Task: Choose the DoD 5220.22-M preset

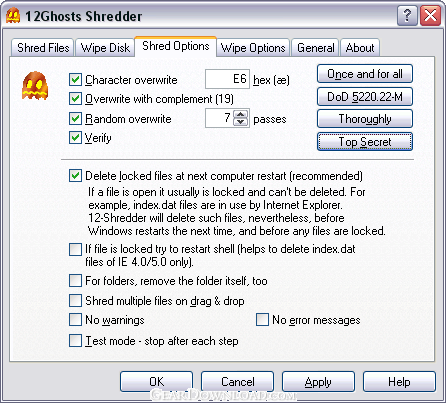Action: tap(365, 97)
